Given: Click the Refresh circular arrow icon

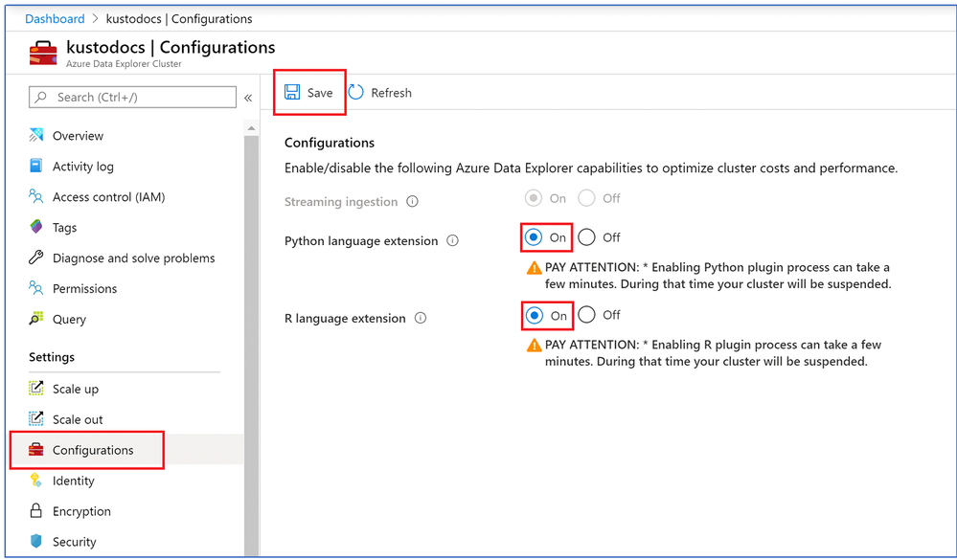Looking at the screenshot, I should point(356,93).
